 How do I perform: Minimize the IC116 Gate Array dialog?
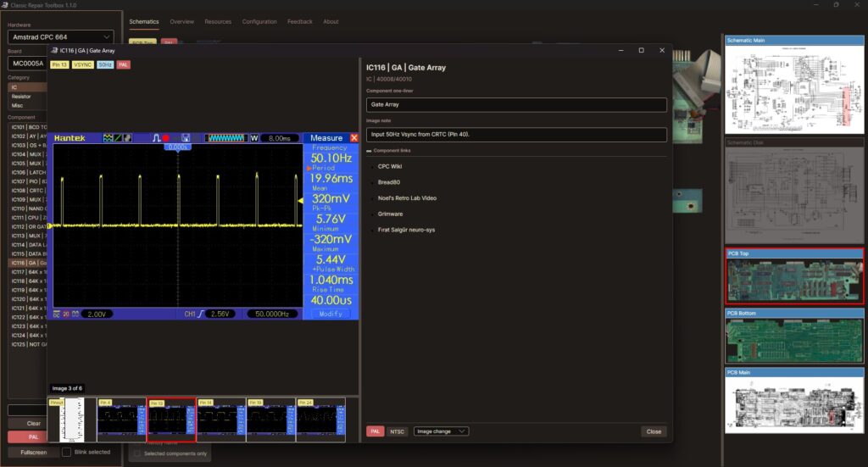(621, 50)
